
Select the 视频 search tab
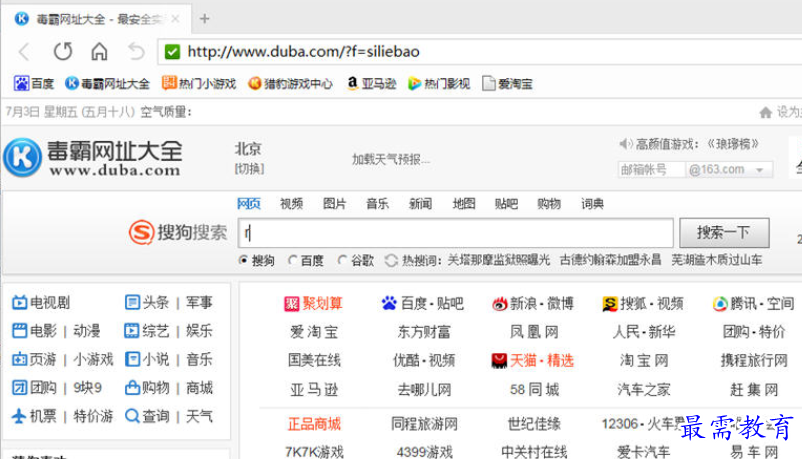292,204
